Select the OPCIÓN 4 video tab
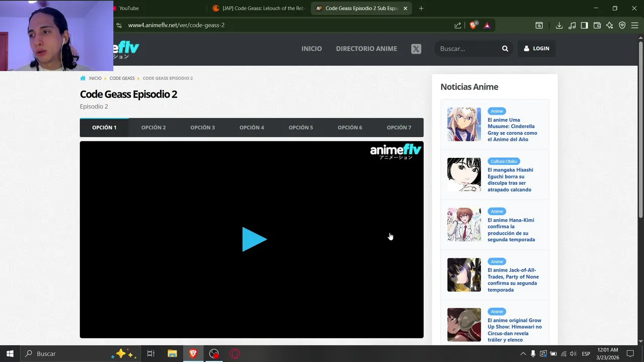This screenshot has width=644, height=362. pos(252,128)
